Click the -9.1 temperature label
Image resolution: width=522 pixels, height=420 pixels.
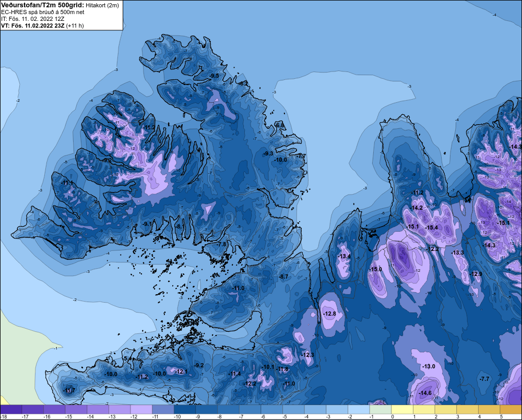coord(147,224)
